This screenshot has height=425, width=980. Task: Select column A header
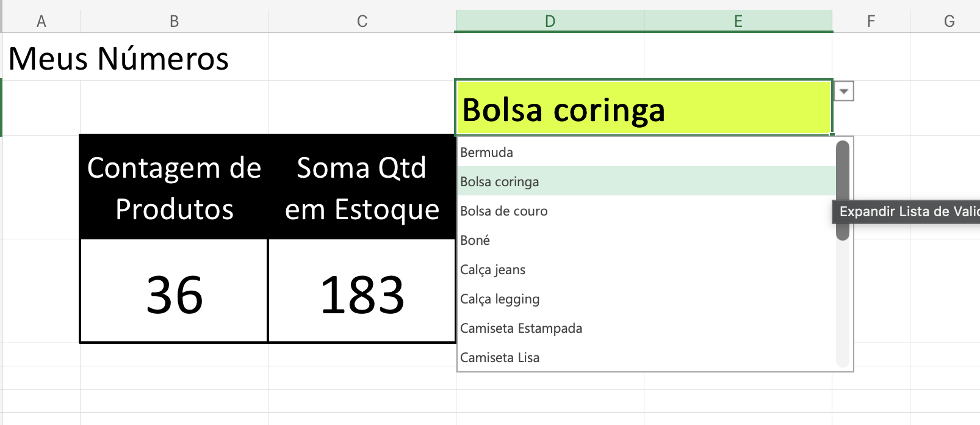[x=41, y=20]
